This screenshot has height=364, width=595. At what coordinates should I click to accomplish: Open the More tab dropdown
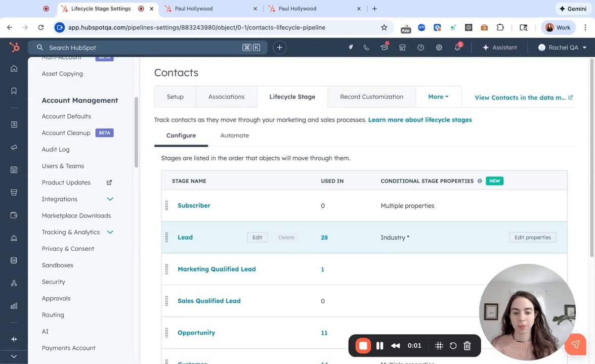pyautogui.click(x=438, y=97)
